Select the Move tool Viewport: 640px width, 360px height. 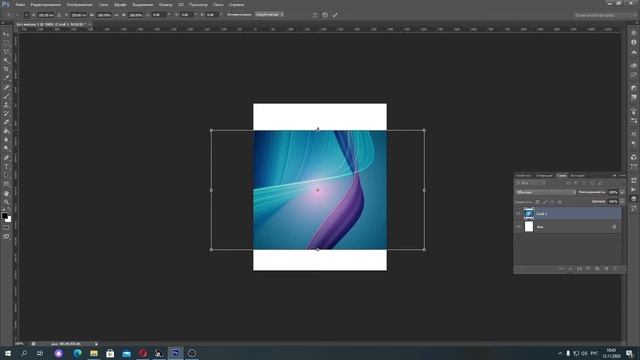[6, 34]
